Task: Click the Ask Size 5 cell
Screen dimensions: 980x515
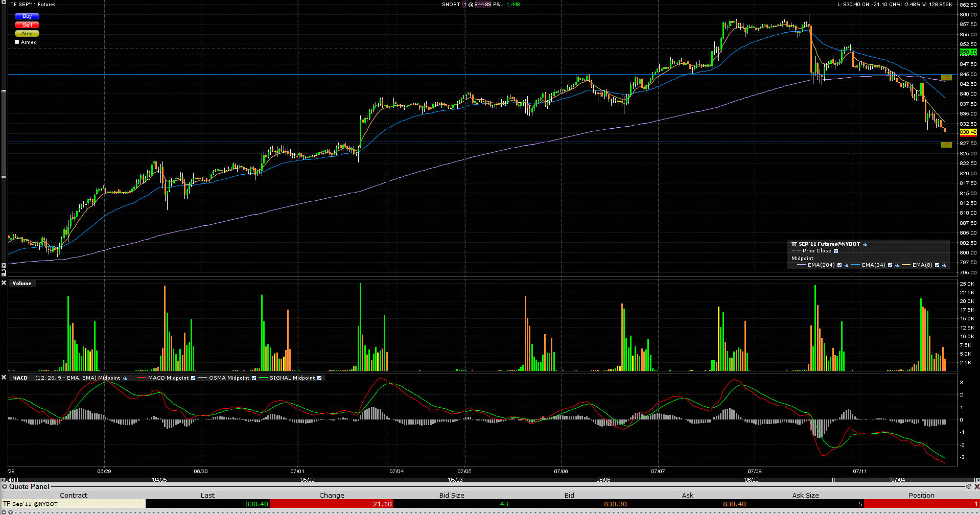Action: pos(805,504)
